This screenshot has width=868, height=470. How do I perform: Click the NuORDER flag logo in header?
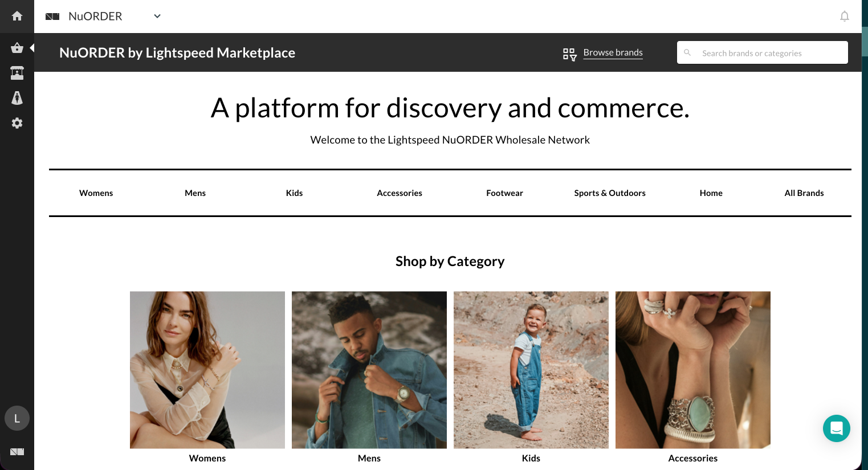52,17
